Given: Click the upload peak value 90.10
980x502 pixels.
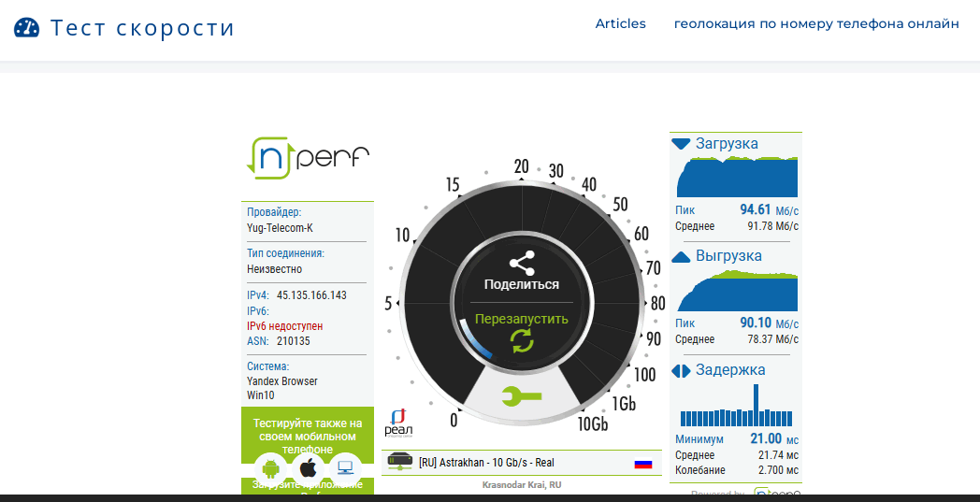Looking at the screenshot, I should coord(756,323).
